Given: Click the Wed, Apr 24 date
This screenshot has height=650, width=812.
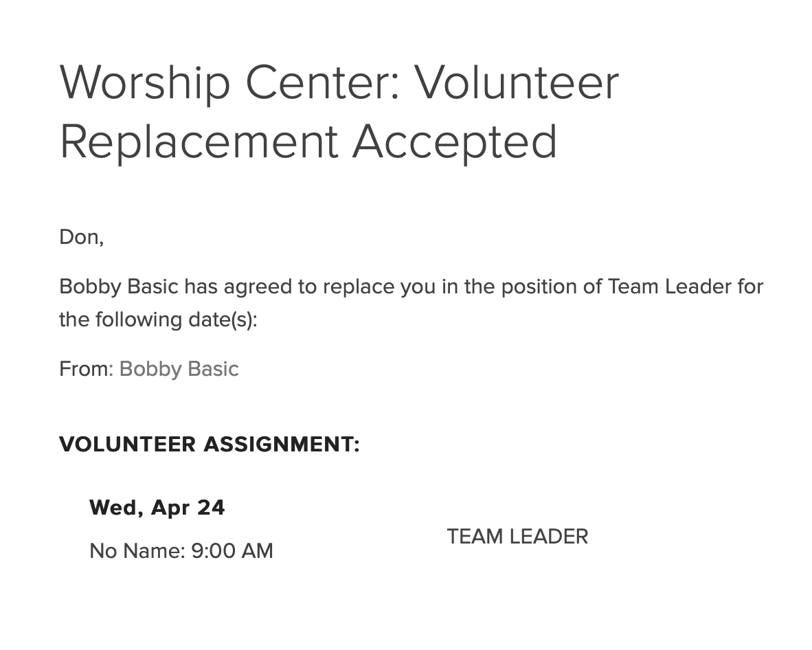Looking at the screenshot, I should [x=157, y=508].
